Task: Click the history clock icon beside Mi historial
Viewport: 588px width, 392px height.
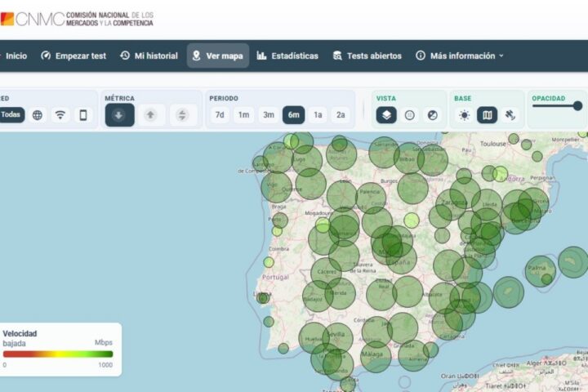Action: [125, 56]
